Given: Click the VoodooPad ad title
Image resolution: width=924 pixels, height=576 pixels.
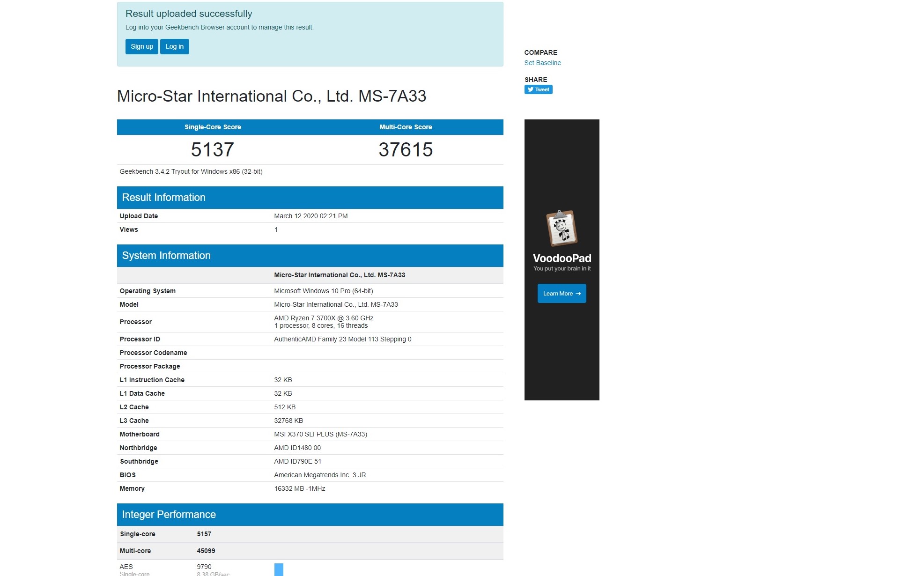Looking at the screenshot, I should [x=562, y=258].
